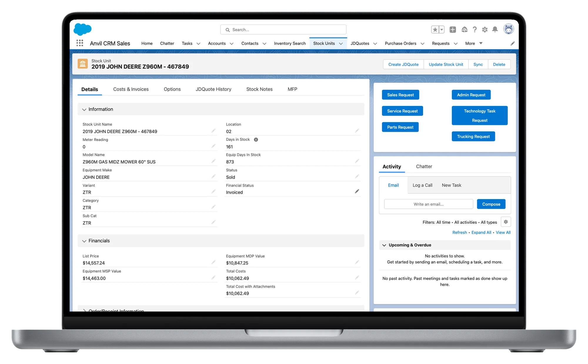Switch to the Chatter tab in activity panel

[424, 166]
